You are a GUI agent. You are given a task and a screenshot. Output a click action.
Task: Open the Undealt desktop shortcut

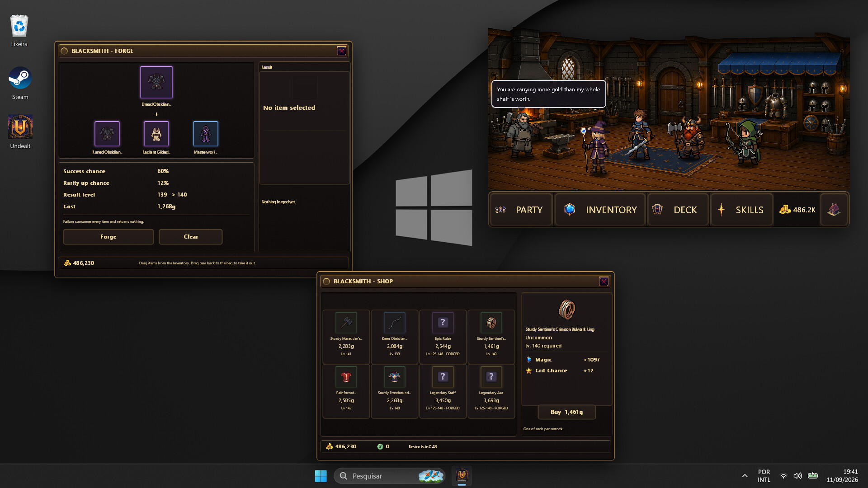click(20, 132)
